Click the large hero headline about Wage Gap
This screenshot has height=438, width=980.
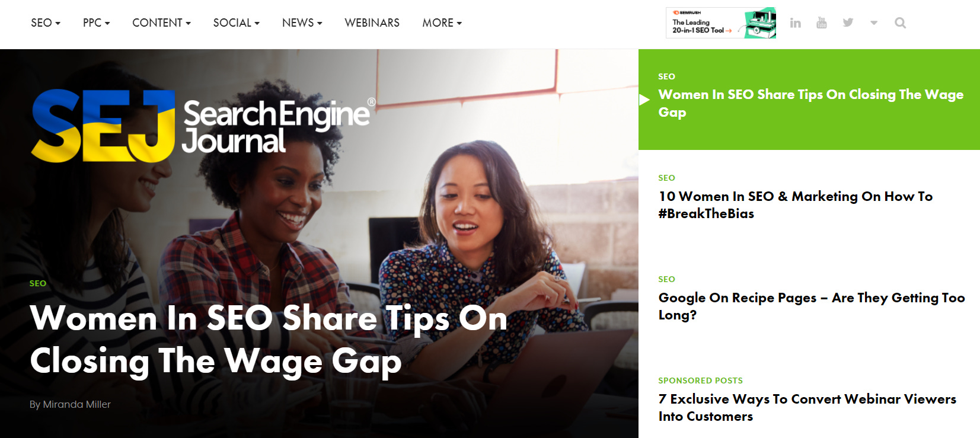pos(269,340)
